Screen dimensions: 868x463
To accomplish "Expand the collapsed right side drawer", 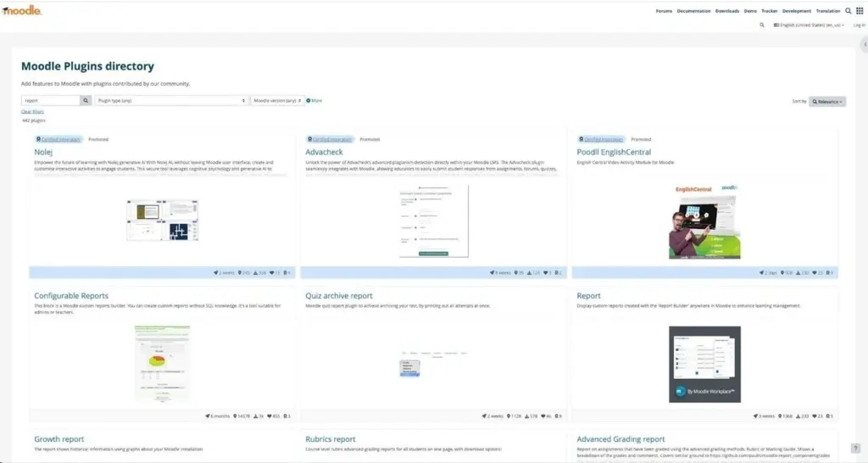I will pyautogui.click(x=864, y=44).
